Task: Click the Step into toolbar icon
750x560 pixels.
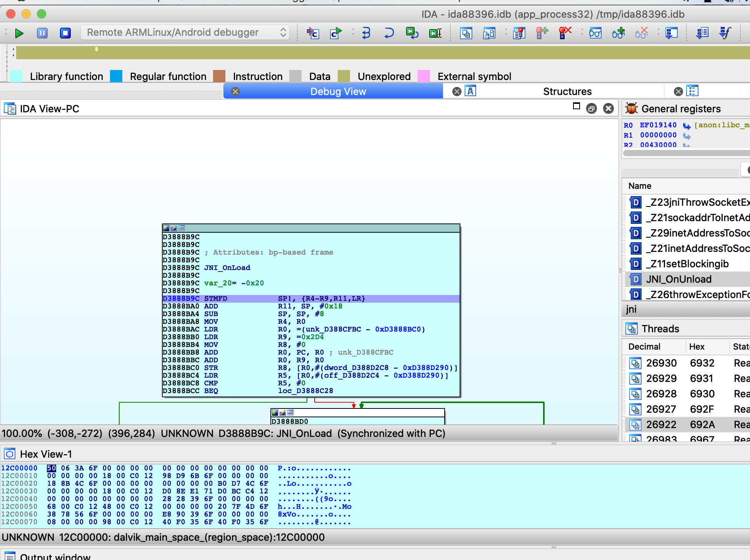Action: (366, 33)
